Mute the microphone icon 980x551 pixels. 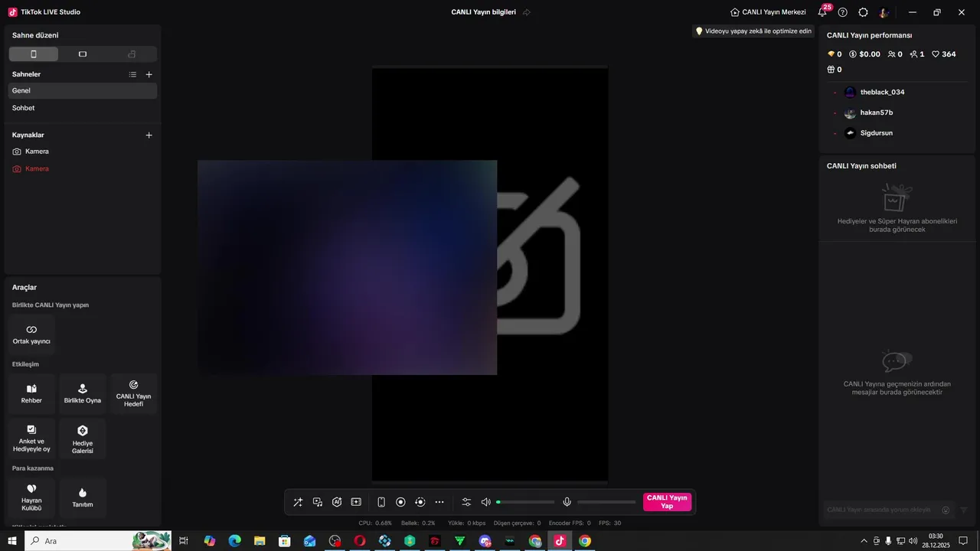pos(567,502)
